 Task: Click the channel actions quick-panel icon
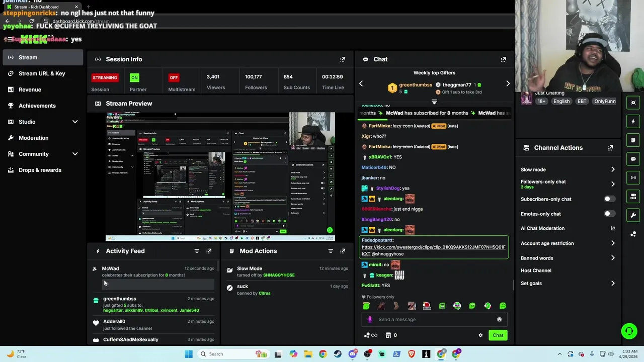(633, 196)
